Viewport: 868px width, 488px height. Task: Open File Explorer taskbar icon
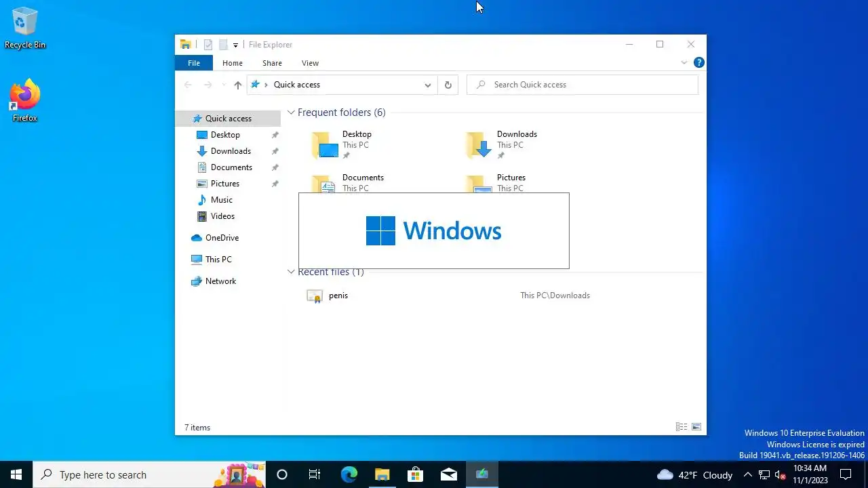(x=382, y=474)
